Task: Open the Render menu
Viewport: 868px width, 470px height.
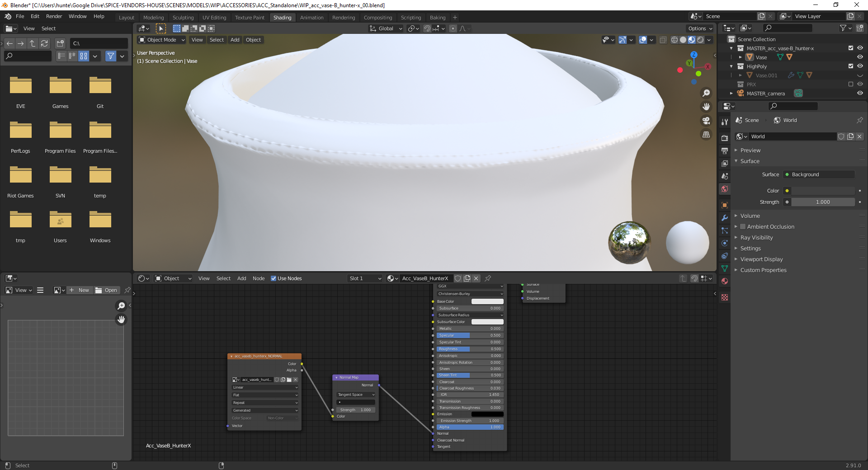Action: pyautogui.click(x=54, y=16)
